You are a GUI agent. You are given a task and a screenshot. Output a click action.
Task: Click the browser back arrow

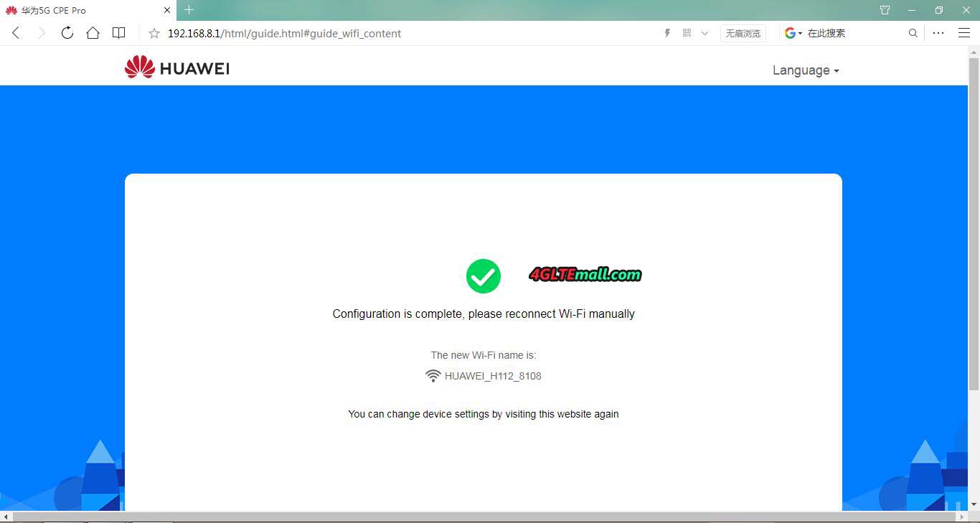[x=16, y=33]
